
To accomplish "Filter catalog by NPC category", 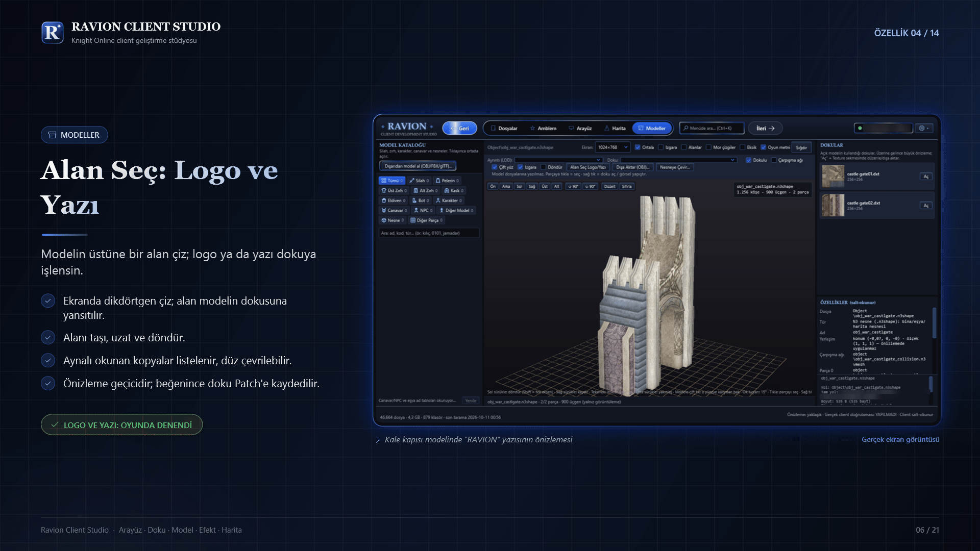I will pyautogui.click(x=423, y=210).
